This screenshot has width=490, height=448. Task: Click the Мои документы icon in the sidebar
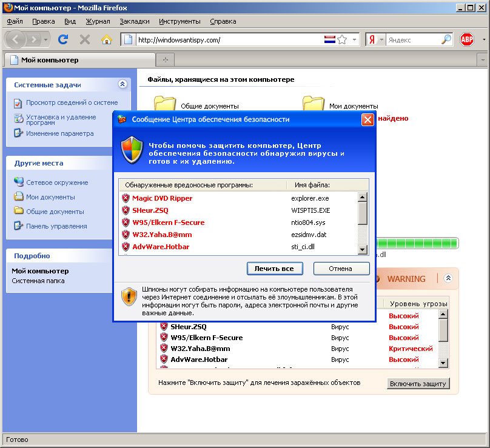[x=19, y=196]
